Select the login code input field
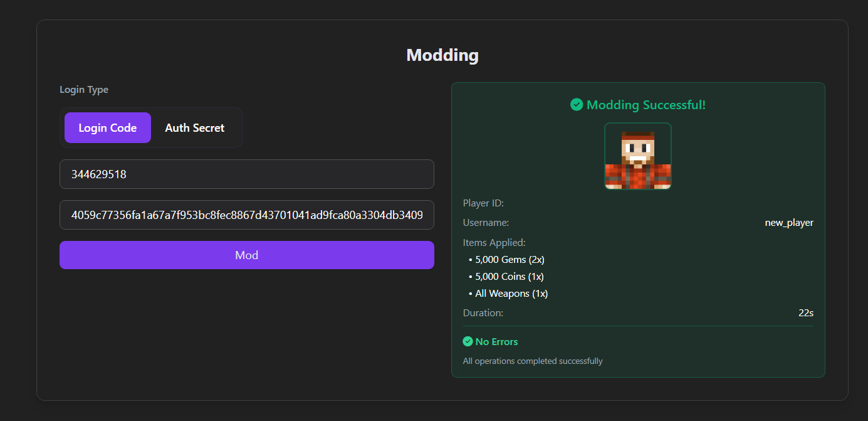 246,174
